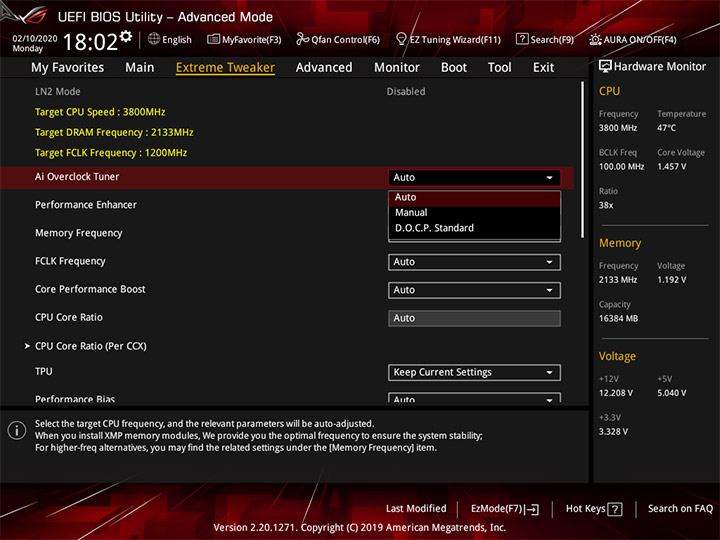Switch to Main tab
This screenshot has width=720, height=540.
(x=140, y=68)
